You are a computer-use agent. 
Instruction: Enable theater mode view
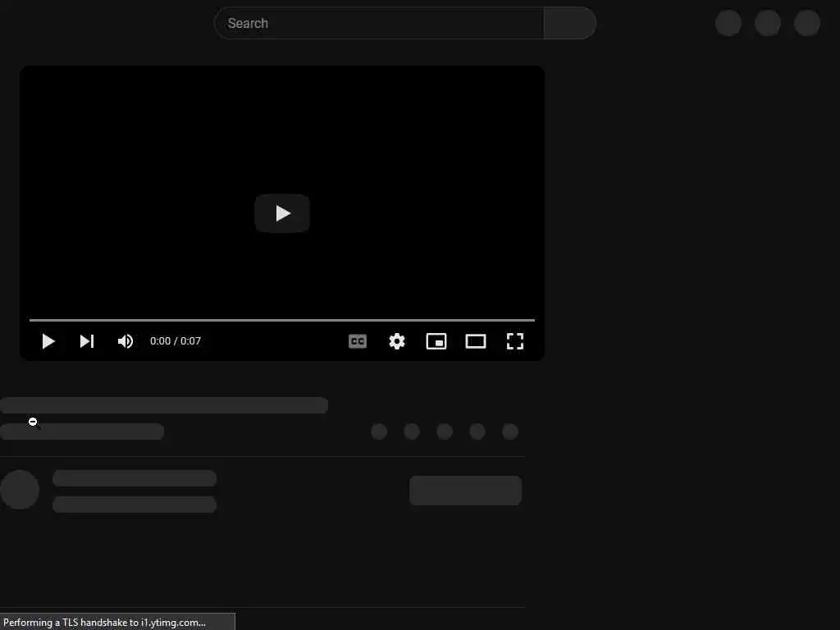[x=476, y=341]
